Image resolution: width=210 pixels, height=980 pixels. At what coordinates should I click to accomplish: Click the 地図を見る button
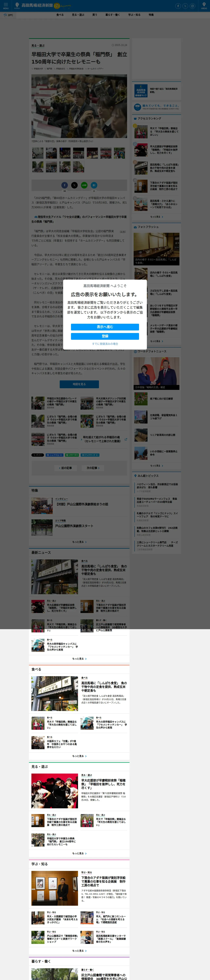[x=79, y=384]
